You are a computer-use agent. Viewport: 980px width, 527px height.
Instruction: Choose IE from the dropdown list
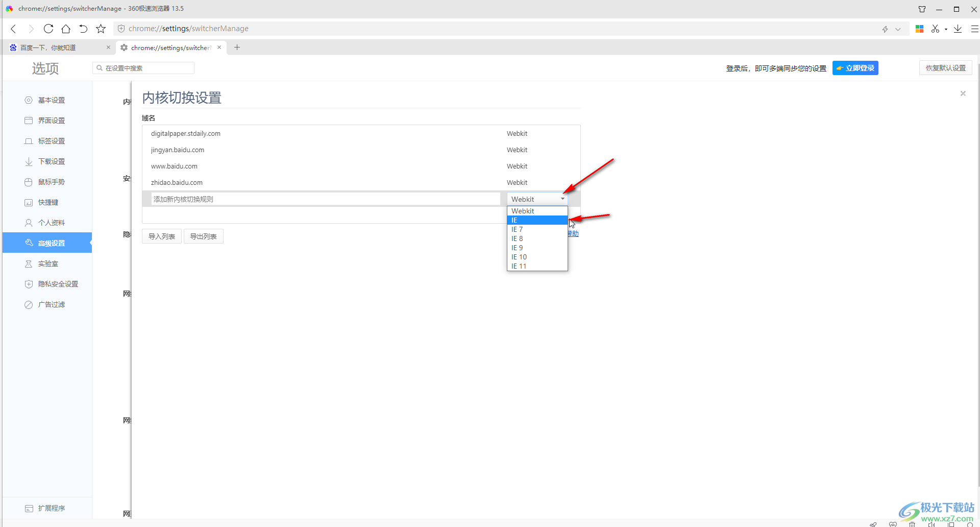pos(537,220)
